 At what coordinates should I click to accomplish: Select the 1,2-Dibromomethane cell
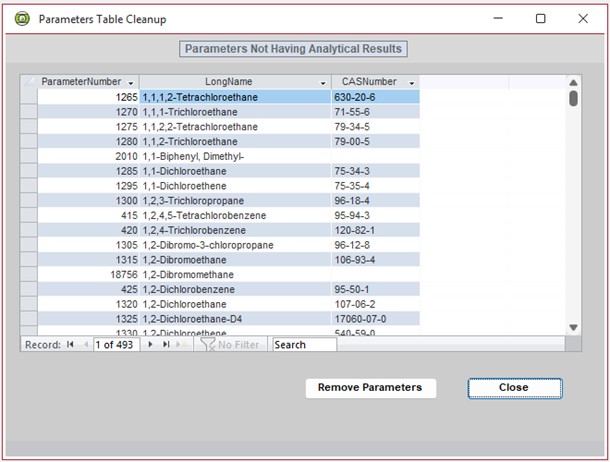235,275
